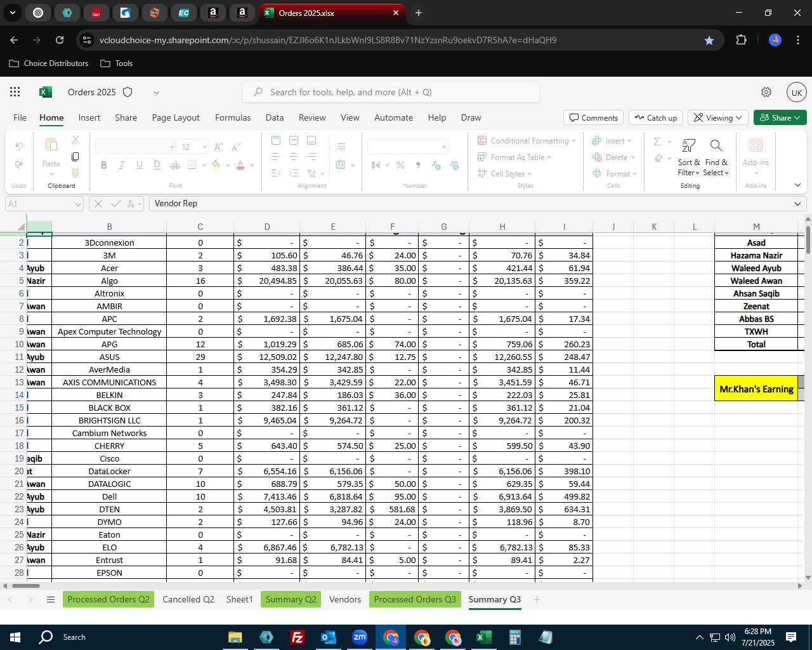Click the Borders icon

[192, 165]
